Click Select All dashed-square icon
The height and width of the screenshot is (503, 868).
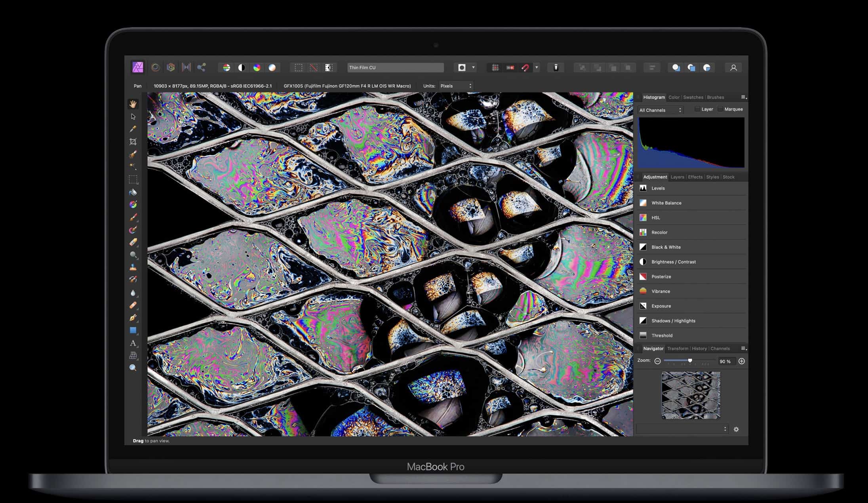(299, 68)
